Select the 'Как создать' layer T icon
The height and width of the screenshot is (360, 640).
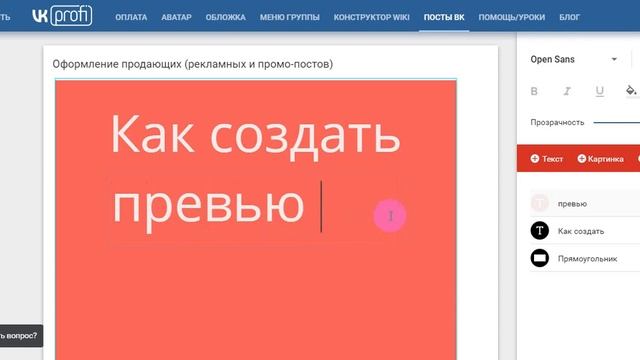[540, 231]
